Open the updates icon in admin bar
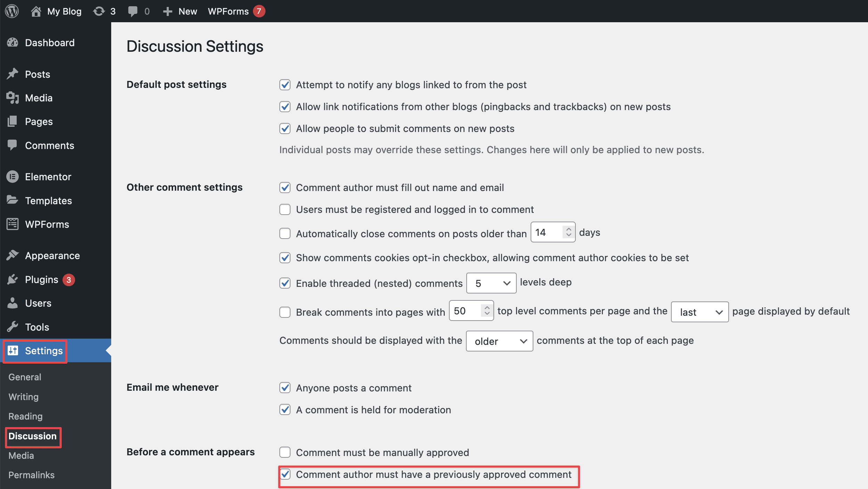Viewport: 868px width, 489px height. (x=99, y=11)
